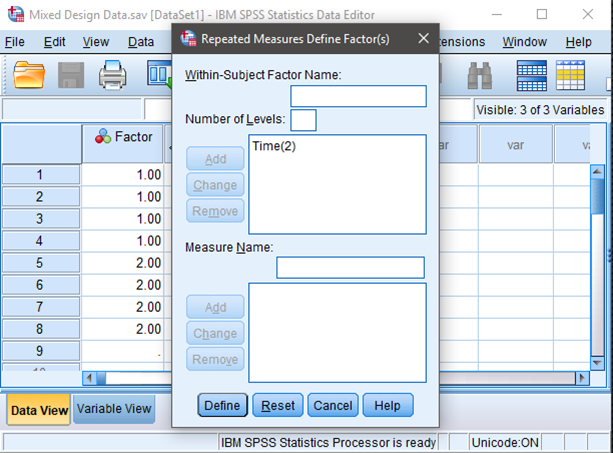
Task: Focus the Number of Levels field
Action: (x=303, y=120)
